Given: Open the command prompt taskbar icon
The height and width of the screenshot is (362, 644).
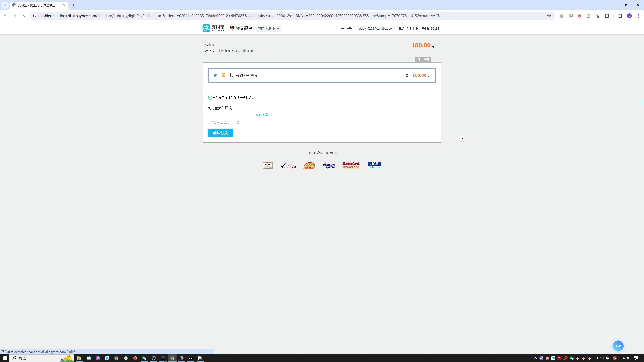Looking at the screenshot, I should coord(191,358).
